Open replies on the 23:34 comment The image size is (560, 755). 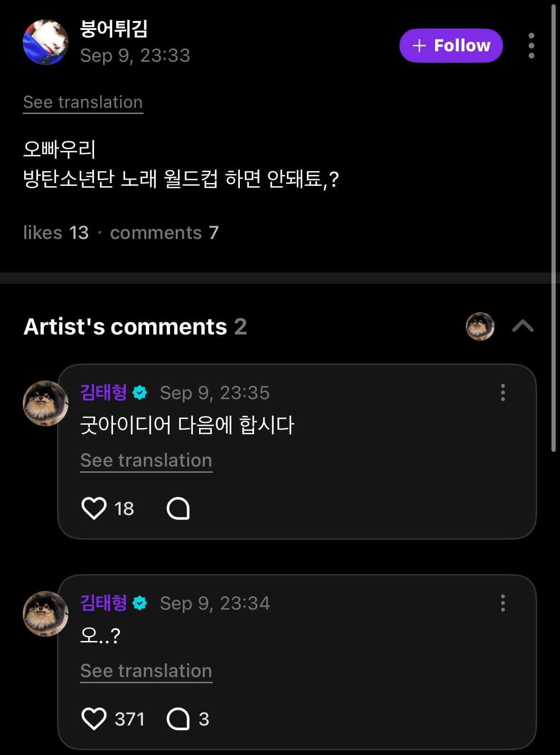(178, 719)
